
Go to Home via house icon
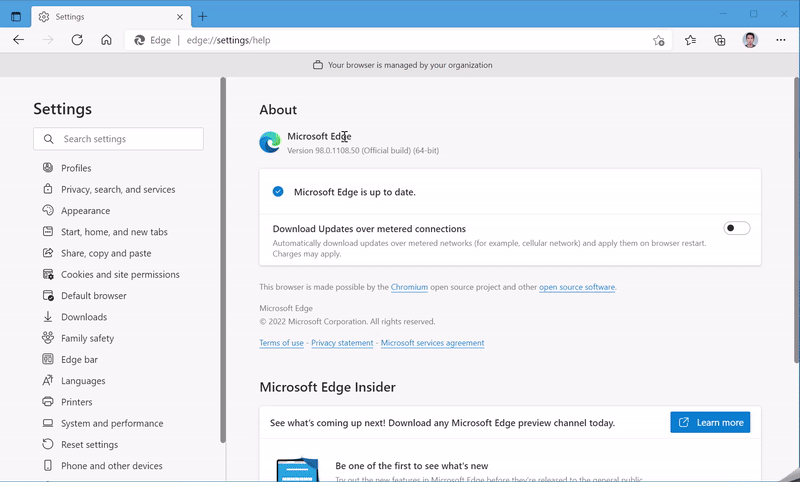[x=106, y=40]
